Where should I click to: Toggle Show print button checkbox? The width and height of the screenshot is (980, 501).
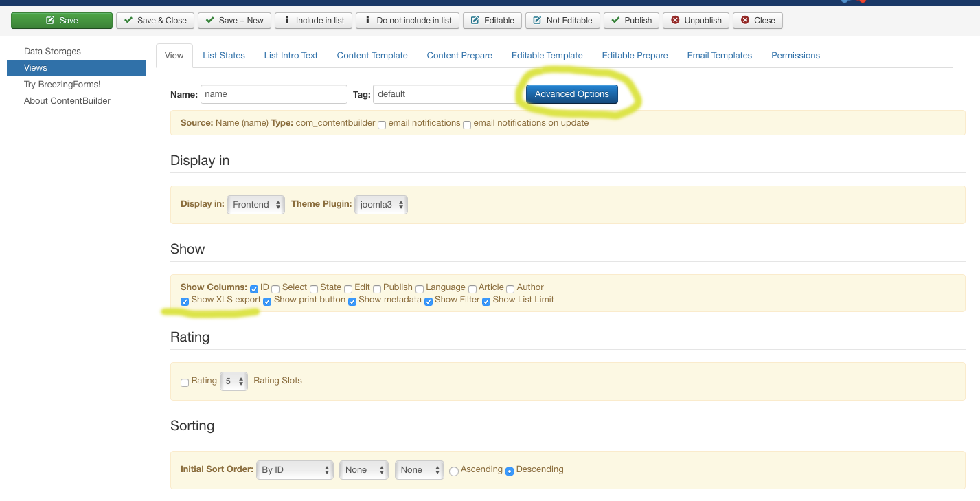tap(267, 301)
